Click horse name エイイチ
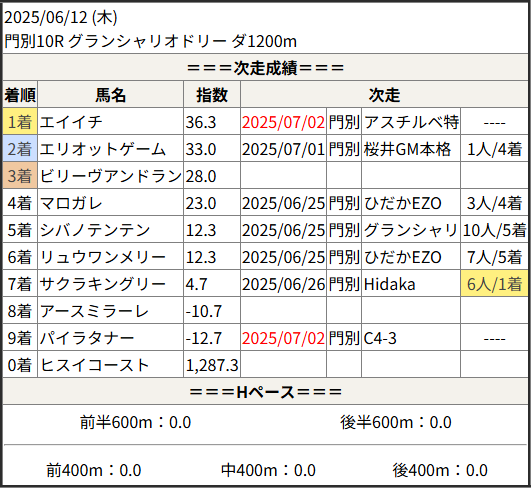531x488 pixels. pyautogui.click(x=71, y=122)
